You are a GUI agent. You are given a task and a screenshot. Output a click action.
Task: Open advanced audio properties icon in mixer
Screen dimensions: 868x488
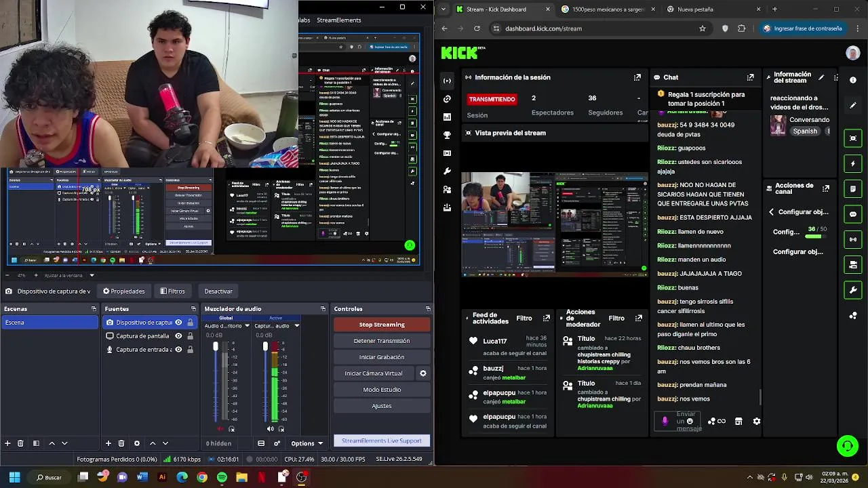click(x=277, y=443)
